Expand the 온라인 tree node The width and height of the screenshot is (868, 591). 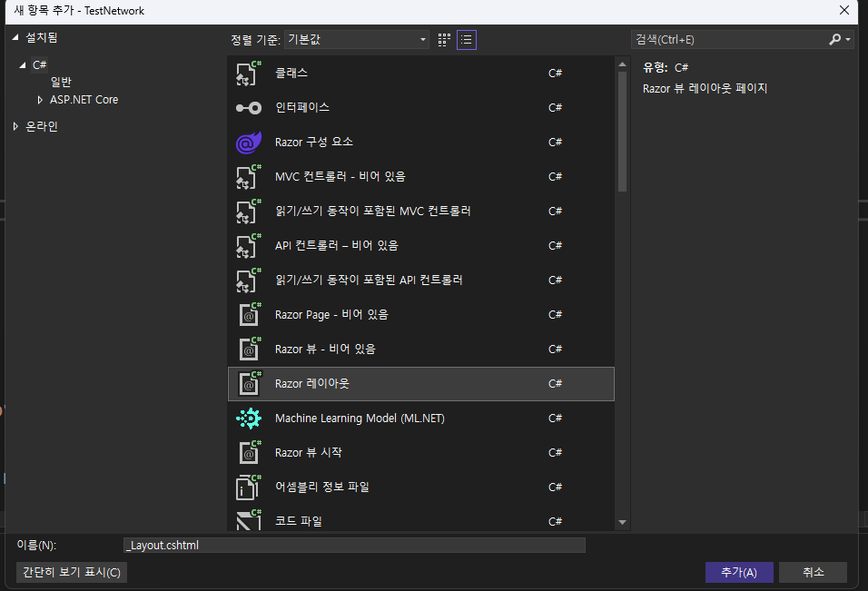click(15, 127)
